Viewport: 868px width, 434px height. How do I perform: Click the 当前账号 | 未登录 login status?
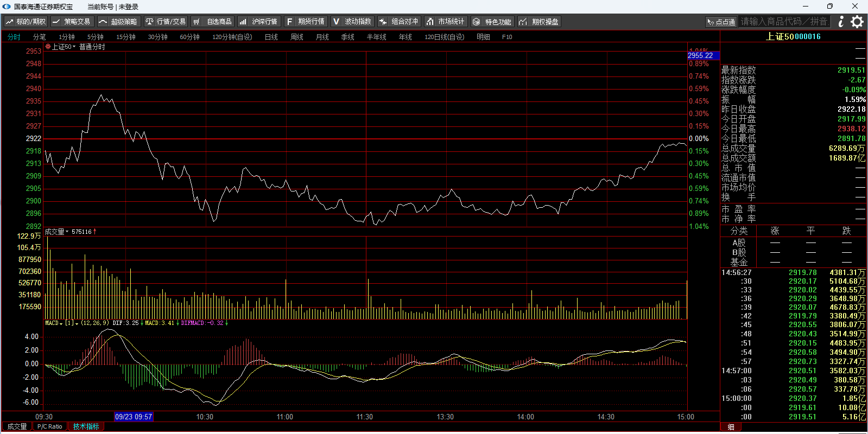(x=113, y=7)
